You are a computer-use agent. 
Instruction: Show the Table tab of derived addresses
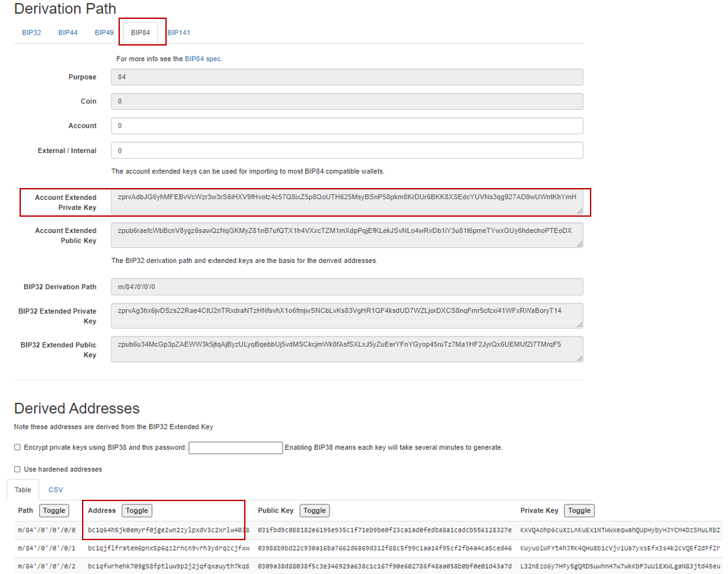[23, 490]
